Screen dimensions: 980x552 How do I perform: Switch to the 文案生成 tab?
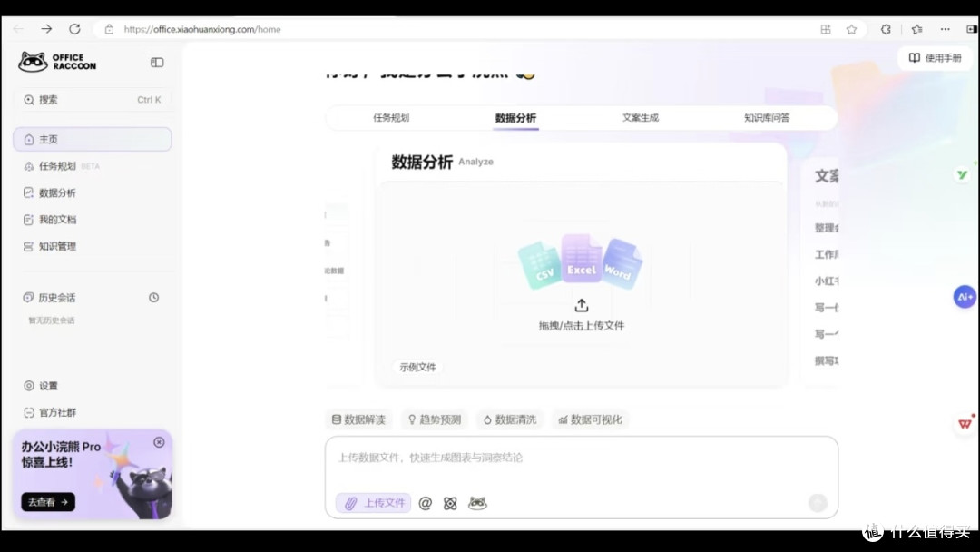[640, 117]
